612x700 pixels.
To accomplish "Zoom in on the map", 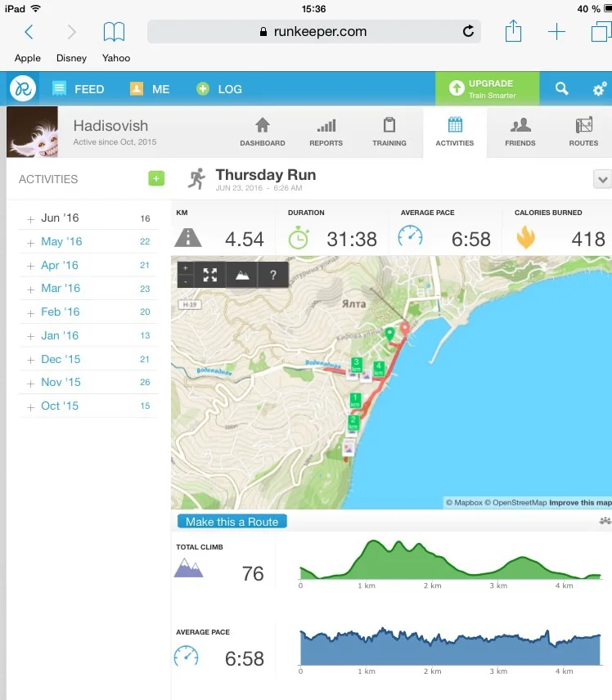I will coord(186,268).
